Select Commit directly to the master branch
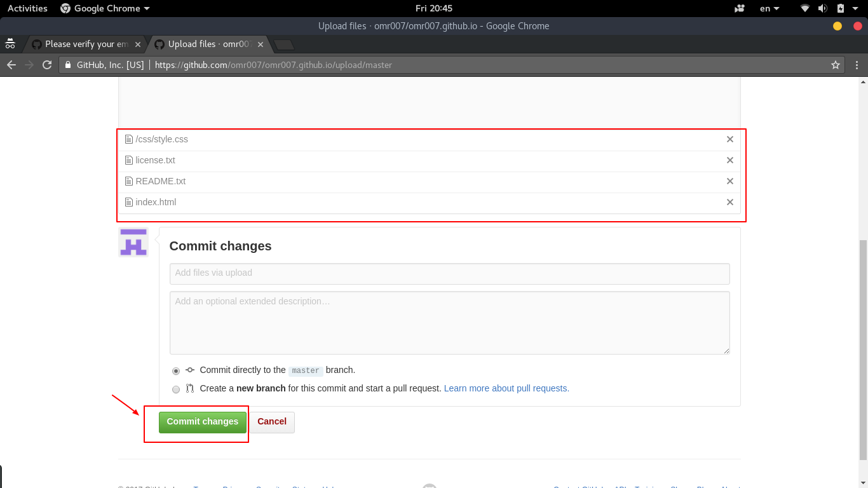This screenshot has height=488, width=868. coord(176,371)
